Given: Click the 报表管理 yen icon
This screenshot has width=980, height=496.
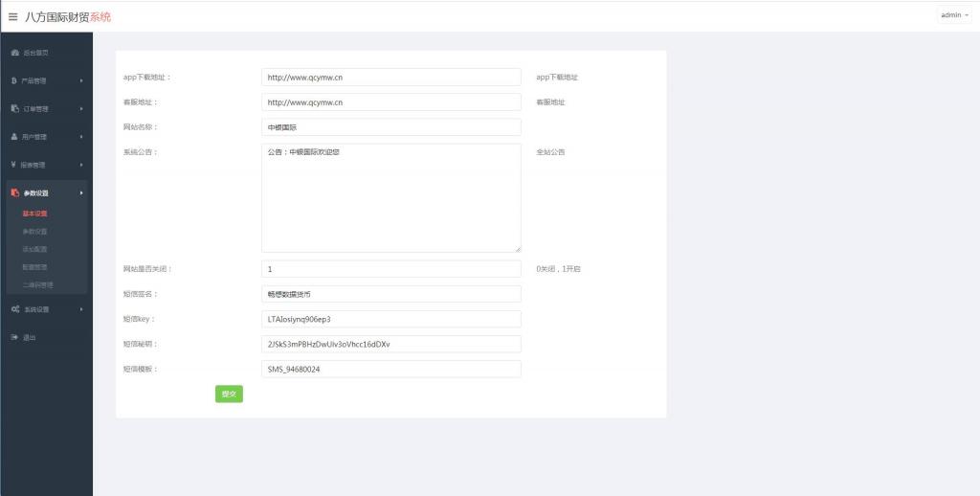Looking at the screenshot, I should 14,165.
